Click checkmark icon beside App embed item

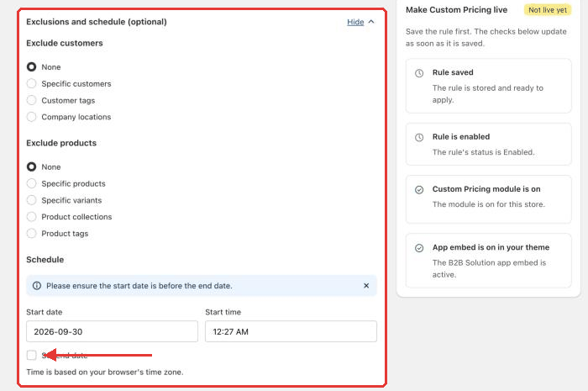(x=419, y=248)
